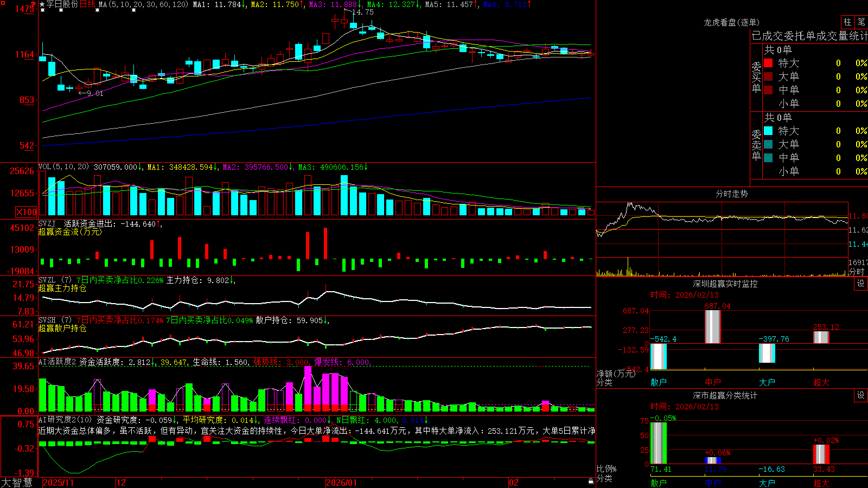Click the 253.12 超大 bar in the monitor chart
868x488 pixels.
point(821,337)
